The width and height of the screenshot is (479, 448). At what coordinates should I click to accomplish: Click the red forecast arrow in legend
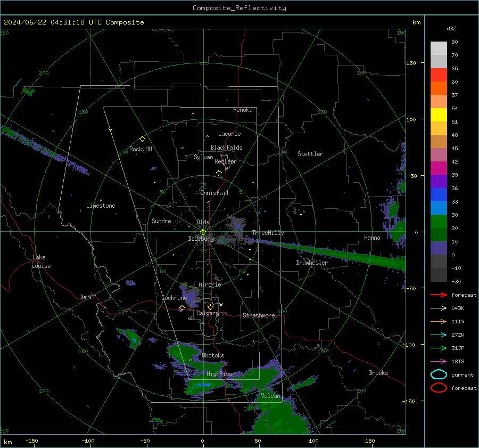(439, 295)
